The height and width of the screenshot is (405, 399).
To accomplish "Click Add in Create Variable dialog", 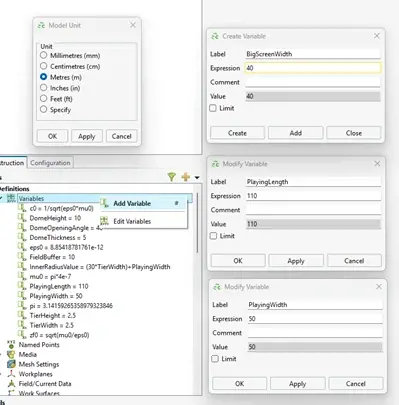I will click(x=296, y=133).
